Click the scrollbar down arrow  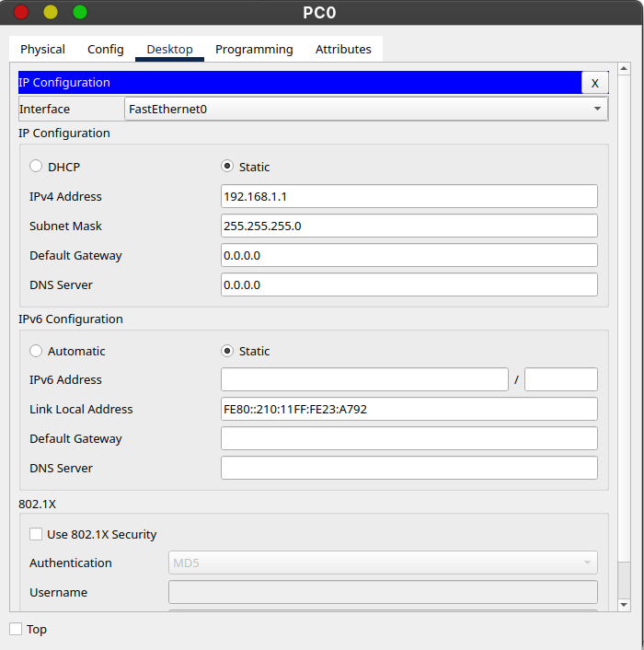tap(624, 604)
